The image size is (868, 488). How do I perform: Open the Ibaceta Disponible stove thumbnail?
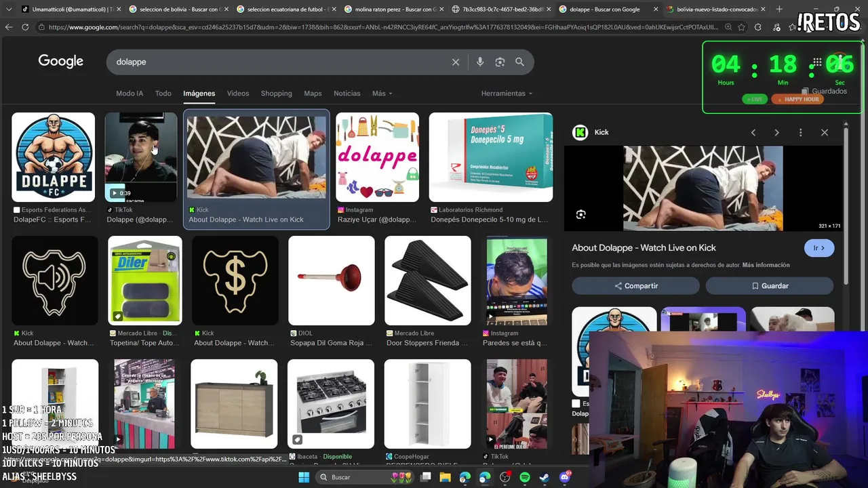(x=331, y=404)
